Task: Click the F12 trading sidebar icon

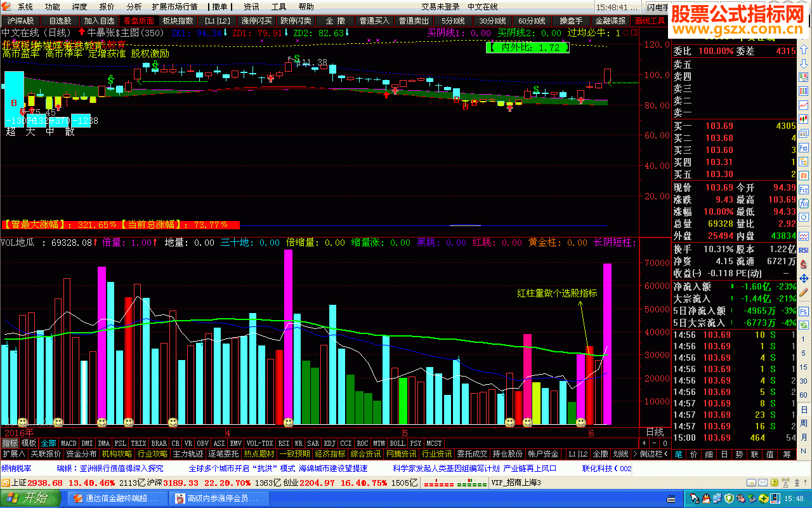Action: pyautogui.click(x=804, y=189)
